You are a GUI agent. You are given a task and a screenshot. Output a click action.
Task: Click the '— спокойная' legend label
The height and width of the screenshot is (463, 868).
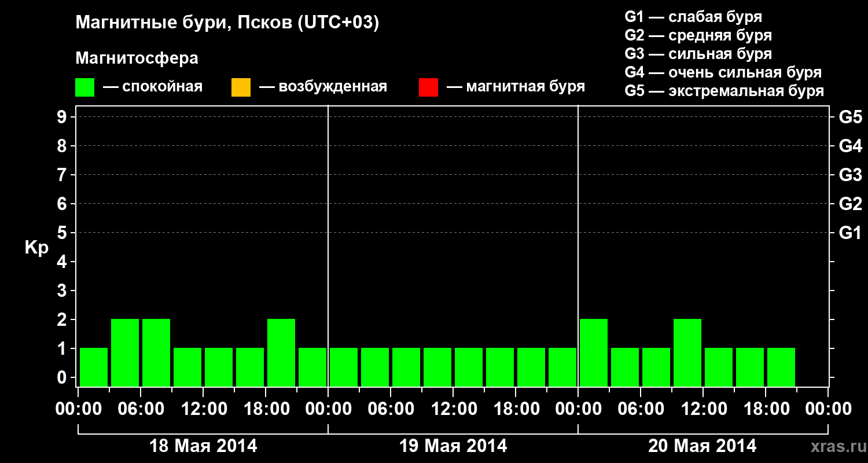pos(152,87)
